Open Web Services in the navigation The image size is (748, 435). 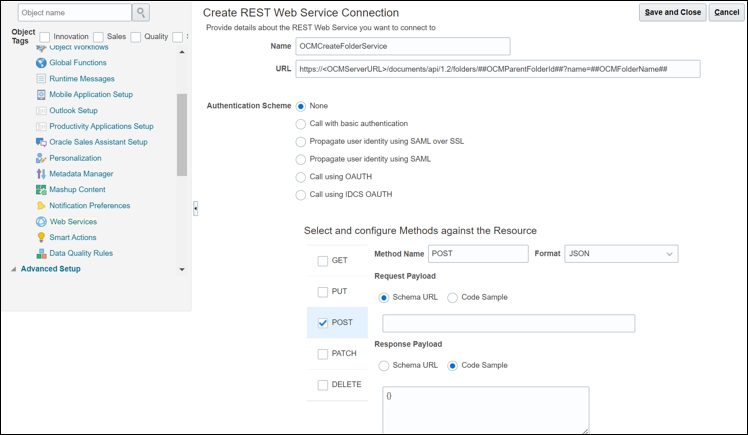tap(73, 222)
